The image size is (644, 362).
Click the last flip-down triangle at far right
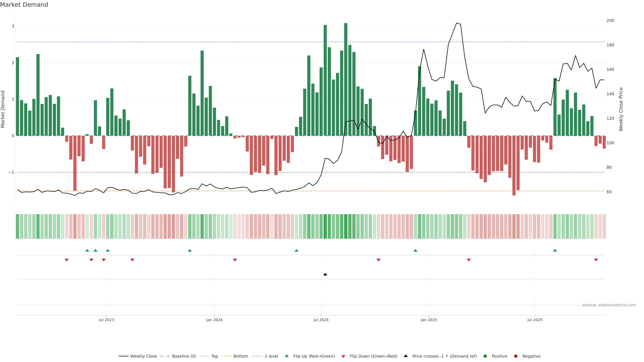coord(596,260)
